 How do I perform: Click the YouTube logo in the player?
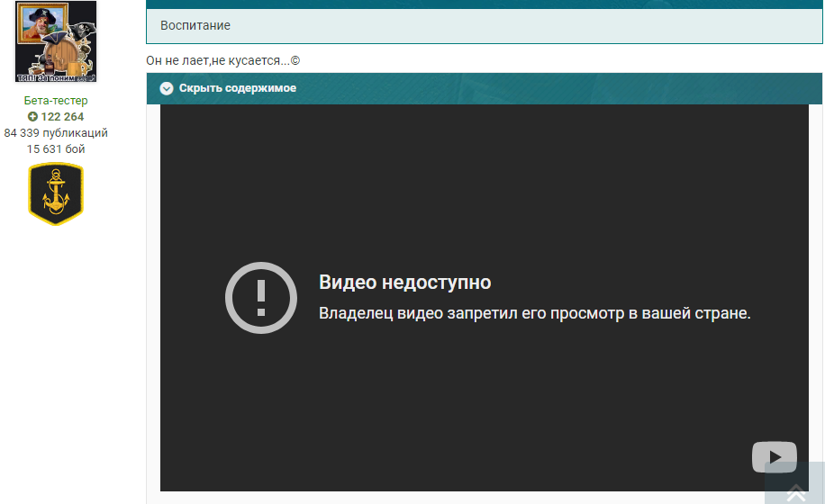click(774, 456)
